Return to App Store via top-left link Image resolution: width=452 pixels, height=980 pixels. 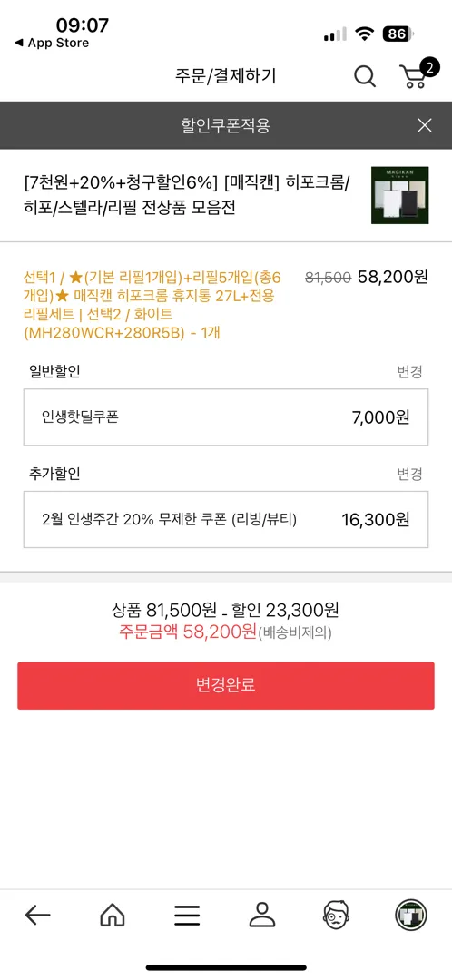coord(52,44)
